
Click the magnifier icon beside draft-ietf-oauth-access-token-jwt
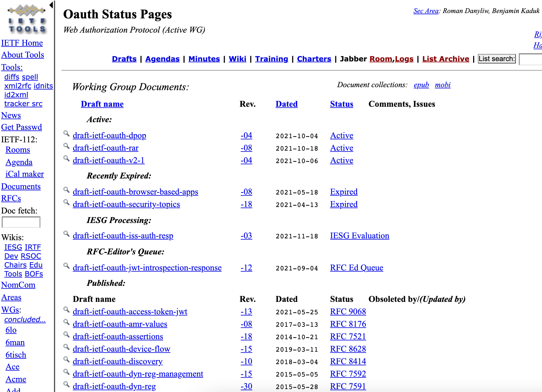[66, 310]
